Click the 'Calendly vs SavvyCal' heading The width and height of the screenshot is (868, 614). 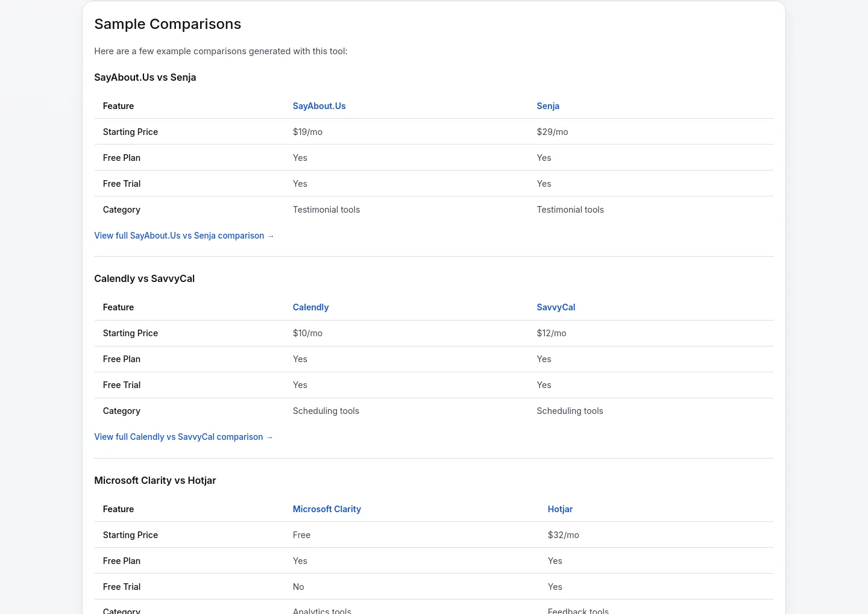(145, 278)
